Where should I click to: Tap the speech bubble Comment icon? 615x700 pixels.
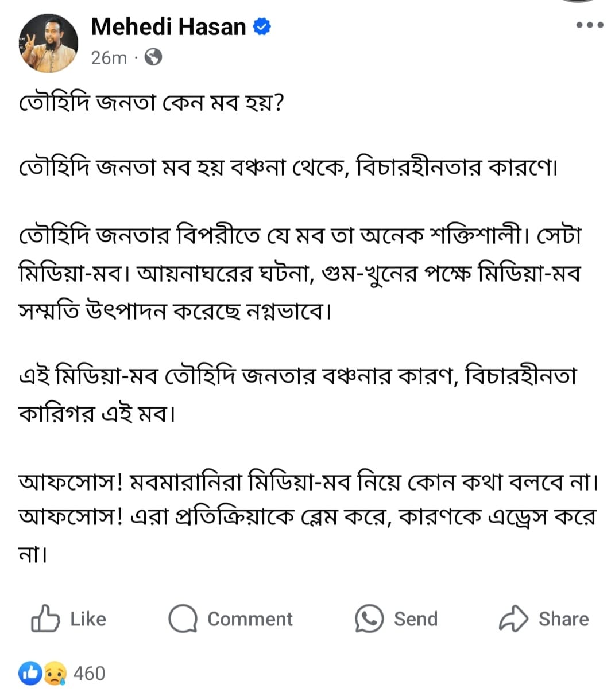(x=183, y=619)
